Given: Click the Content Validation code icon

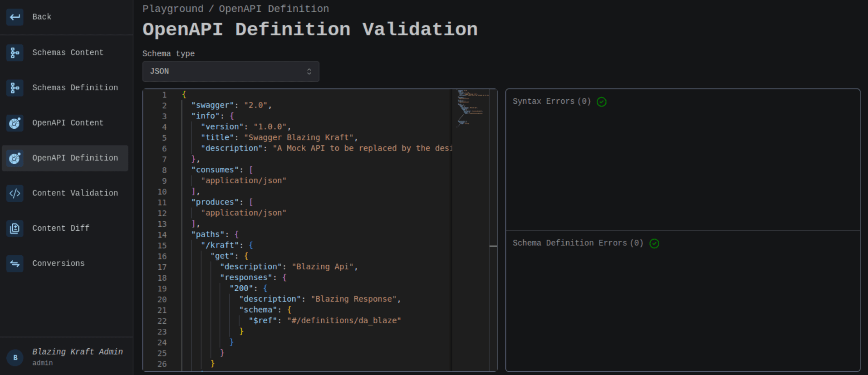Looking at the screenshot, I should click(x=15, y=193).
